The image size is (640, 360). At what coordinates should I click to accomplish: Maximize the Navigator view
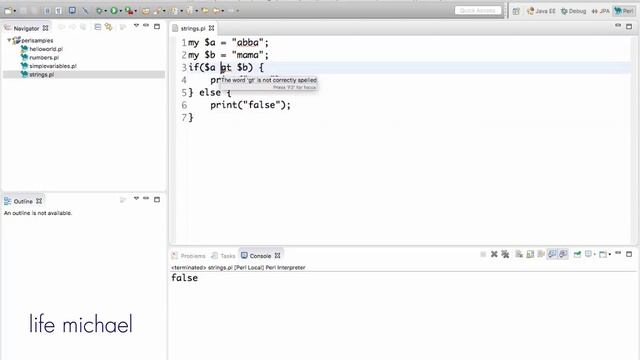click(157, 26)
